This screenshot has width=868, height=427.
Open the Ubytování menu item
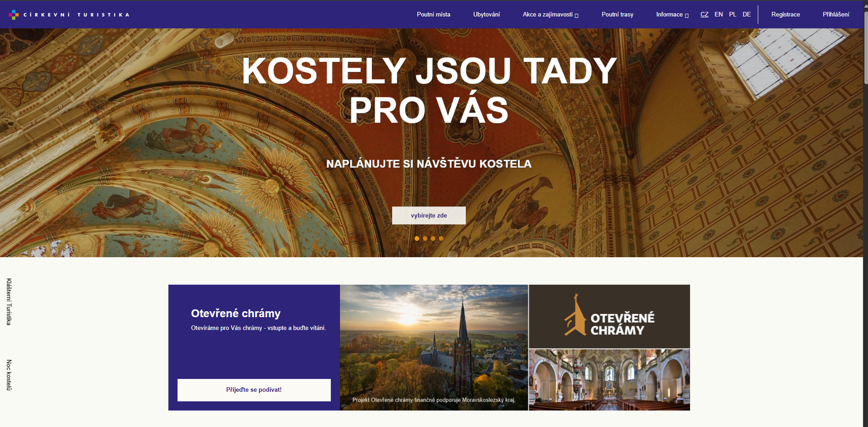tap(486, 15)
